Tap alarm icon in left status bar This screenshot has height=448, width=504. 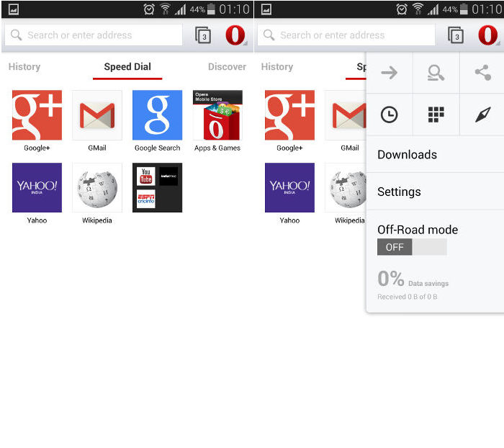[x=149, y=9]
